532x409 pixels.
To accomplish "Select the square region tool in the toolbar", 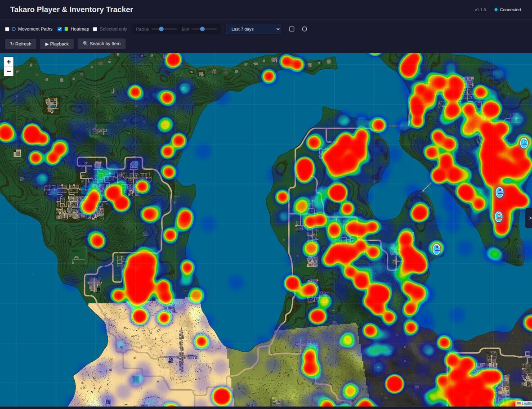I will coord(291,28).
